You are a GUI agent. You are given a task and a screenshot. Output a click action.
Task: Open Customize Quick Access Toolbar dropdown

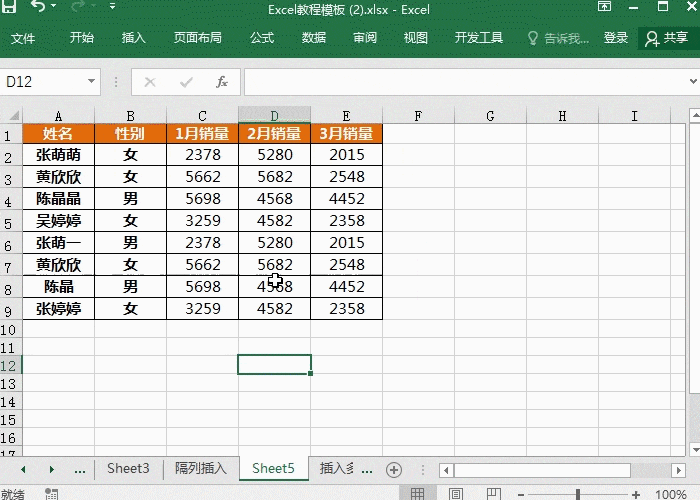(112, 6)
